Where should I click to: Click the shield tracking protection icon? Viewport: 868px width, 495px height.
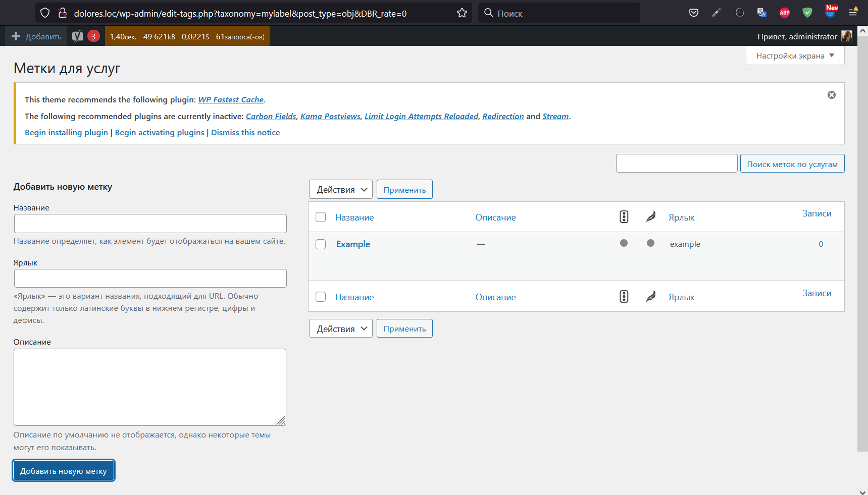(45, 13)
